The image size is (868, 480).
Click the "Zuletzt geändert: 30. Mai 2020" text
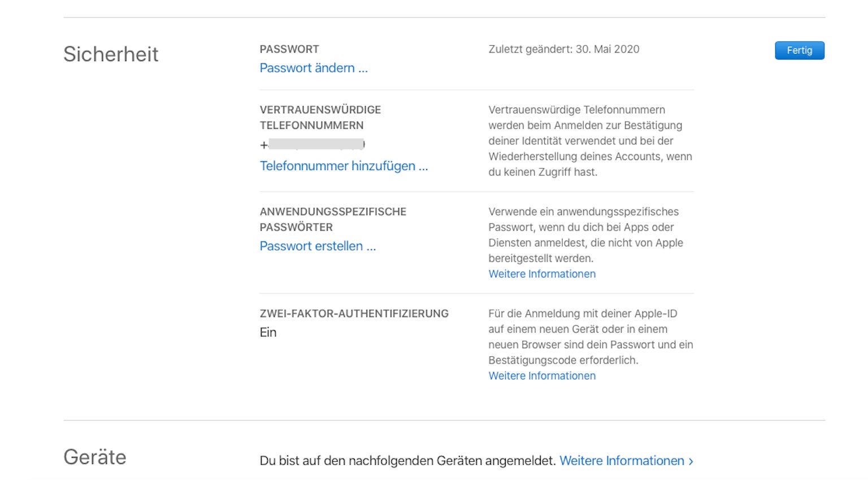563,49
